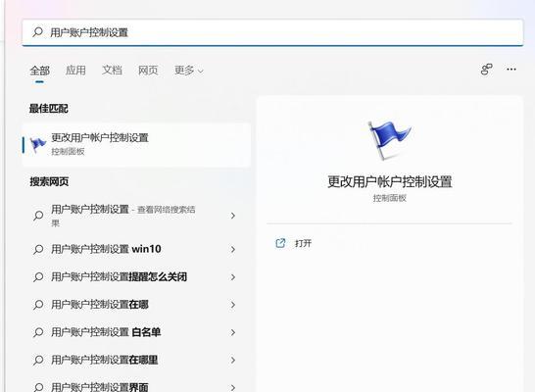Click 打开 to open the control panel item
Image resolution: width=535 pixels, height=392 pixels.
click(303, 243)
